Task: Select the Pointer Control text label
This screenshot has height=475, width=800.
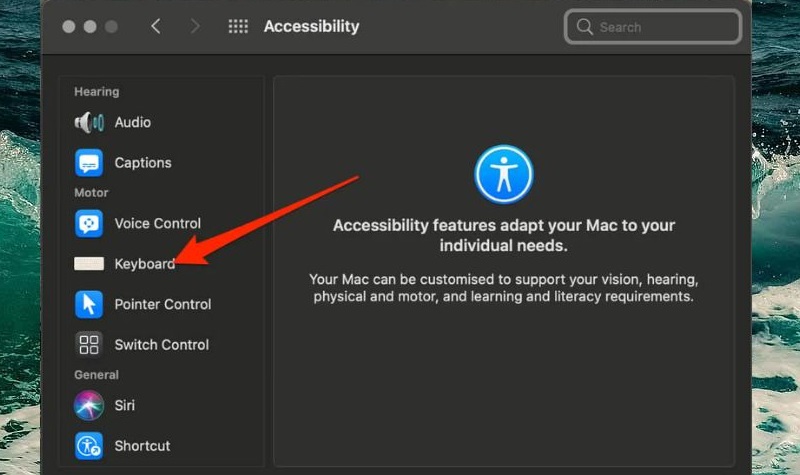Action: (163, 304)
